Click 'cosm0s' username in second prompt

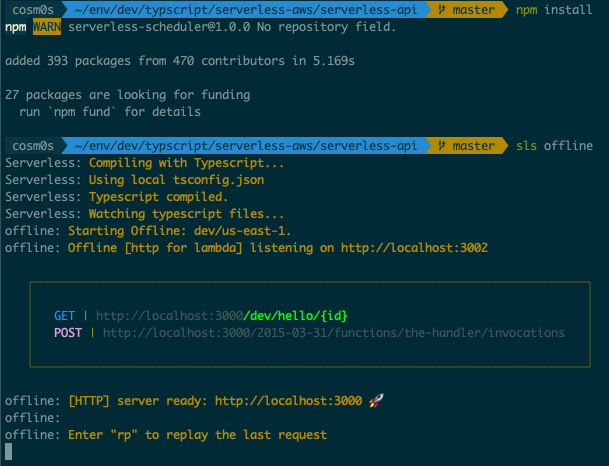pyautogui.click(x=33, y=146)
